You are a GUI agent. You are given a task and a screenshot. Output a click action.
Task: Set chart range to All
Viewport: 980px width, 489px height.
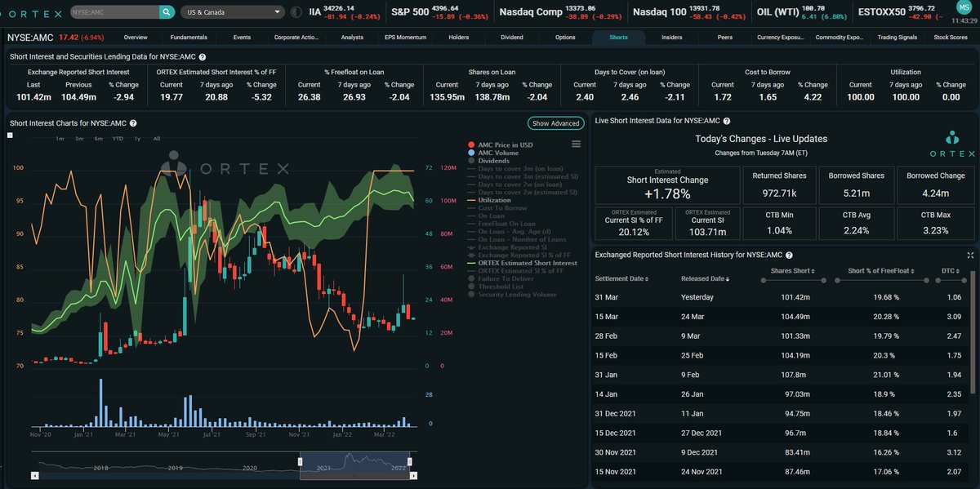156,138
